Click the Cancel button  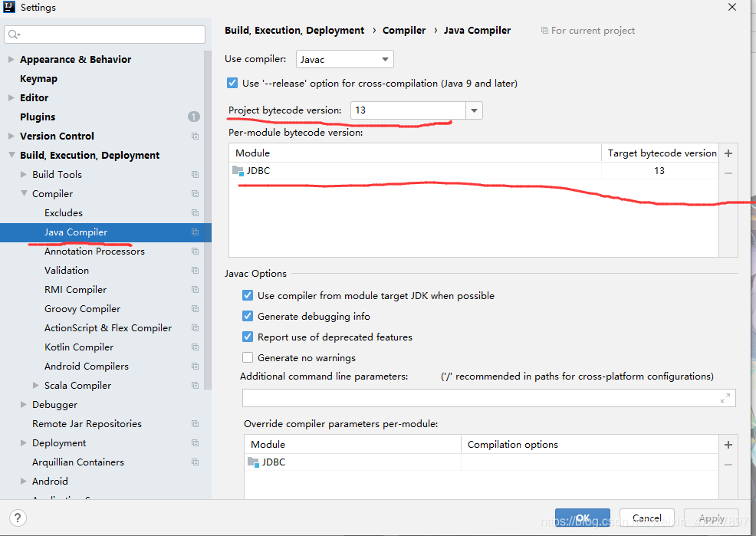click(646, 518)
